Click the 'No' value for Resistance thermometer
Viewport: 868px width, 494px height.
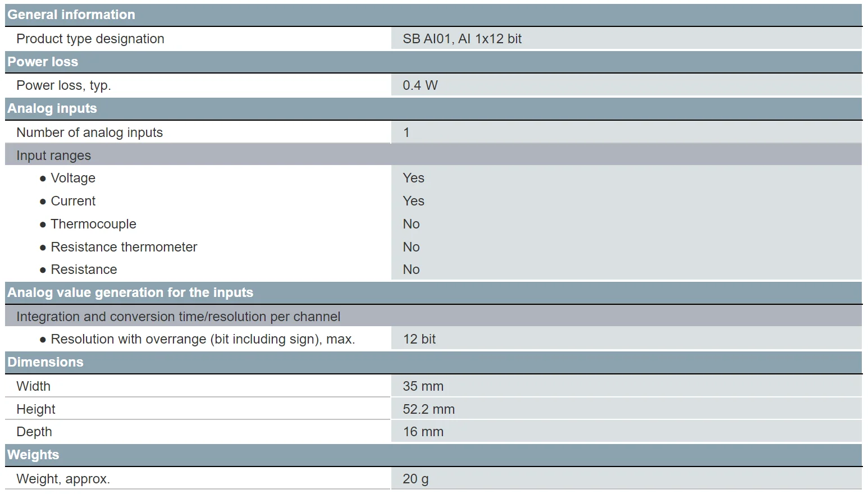pos(411,247)
